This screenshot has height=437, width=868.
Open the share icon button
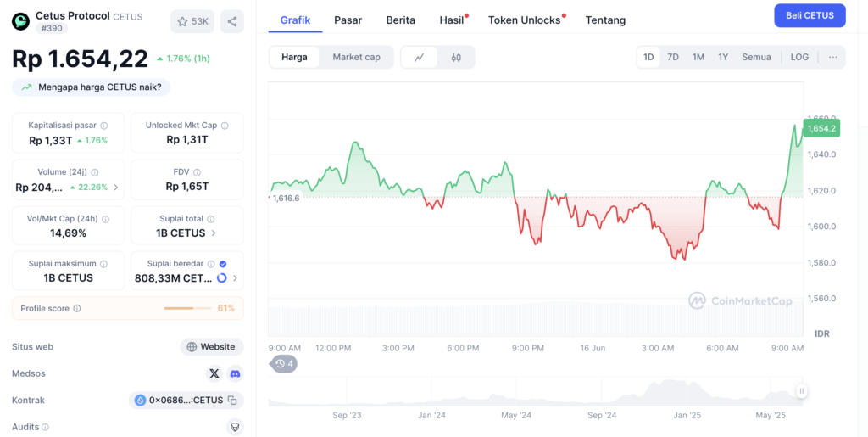pyautogui.click(x=232, y=21)
